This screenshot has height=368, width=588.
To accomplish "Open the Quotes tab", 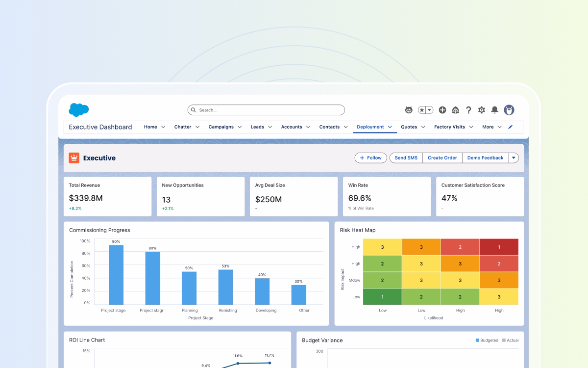I will tap(409, 127).
